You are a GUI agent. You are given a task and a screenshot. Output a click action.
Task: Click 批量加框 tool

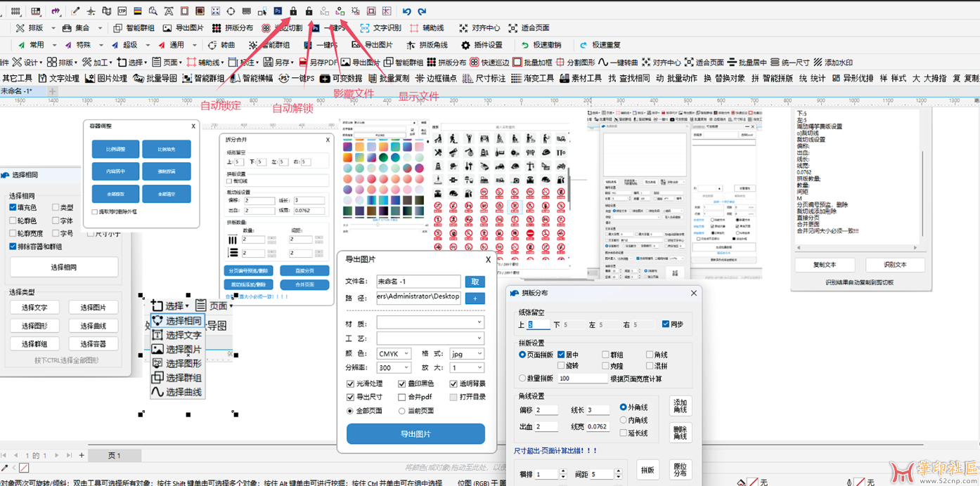click(531, 62)
